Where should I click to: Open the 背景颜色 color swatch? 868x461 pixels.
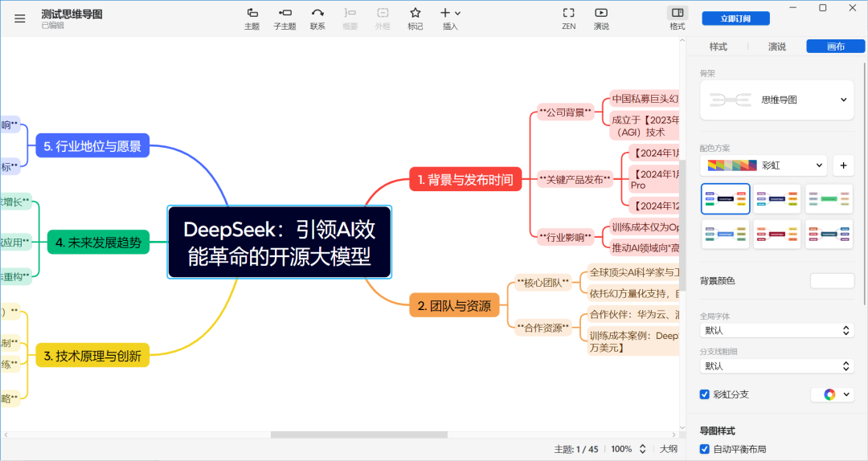(832, 280)
